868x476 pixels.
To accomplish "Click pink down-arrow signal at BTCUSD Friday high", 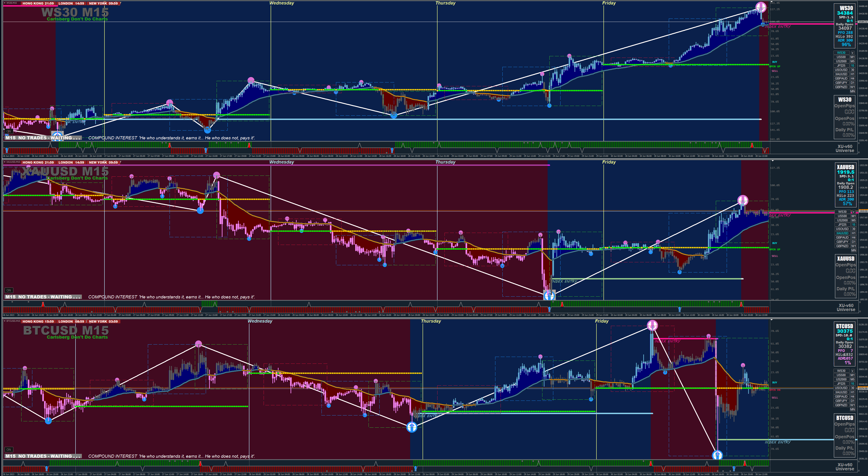I will (652, 325).
